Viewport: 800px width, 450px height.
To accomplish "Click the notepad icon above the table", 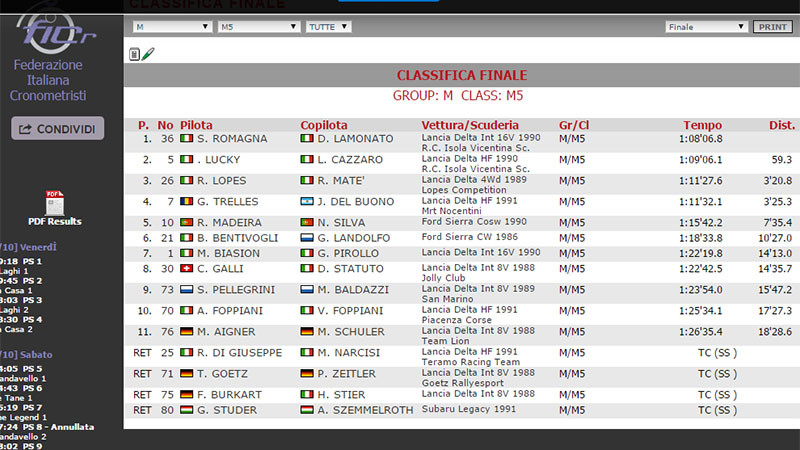I will 134,54.
